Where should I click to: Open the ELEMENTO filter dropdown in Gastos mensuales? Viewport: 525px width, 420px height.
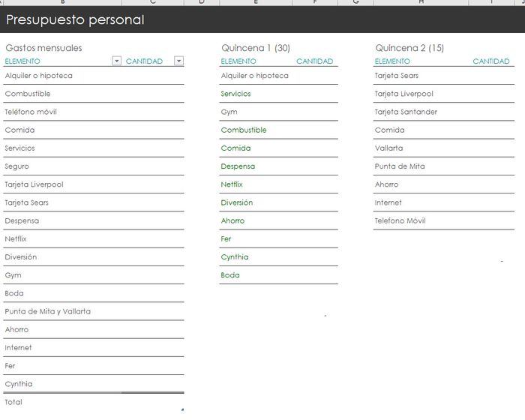(x=116, y=61)
